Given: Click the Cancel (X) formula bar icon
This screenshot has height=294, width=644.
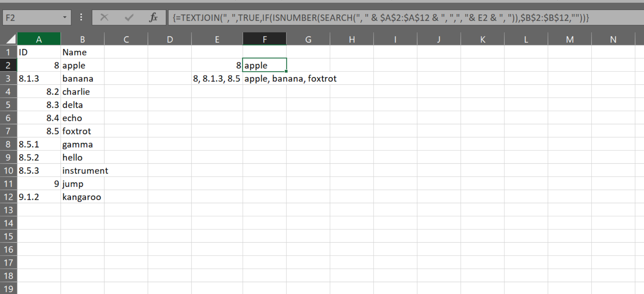Looking at the screenshot, I should (x=104, y=17).
